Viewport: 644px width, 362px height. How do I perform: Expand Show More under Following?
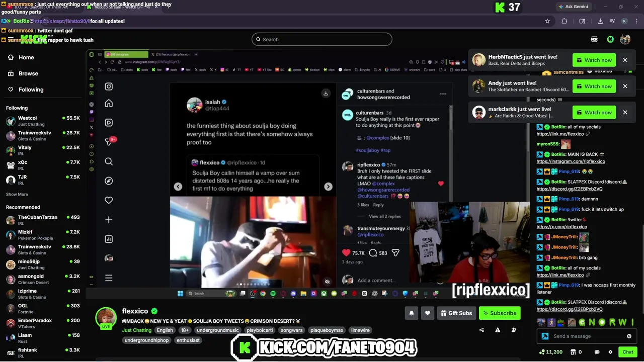pyautogui.click(x=17, y=195)
